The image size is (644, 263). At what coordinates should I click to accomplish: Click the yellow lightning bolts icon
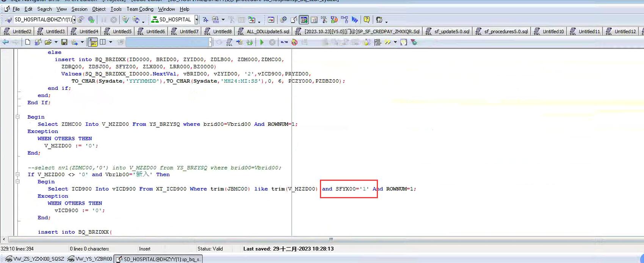click(x=387, y=42)
